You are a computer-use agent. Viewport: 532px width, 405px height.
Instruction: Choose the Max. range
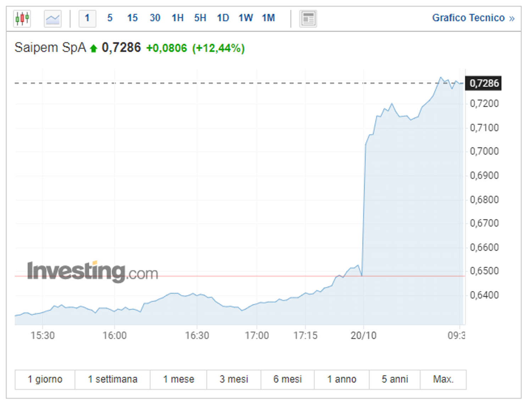(x=443, y=379)
